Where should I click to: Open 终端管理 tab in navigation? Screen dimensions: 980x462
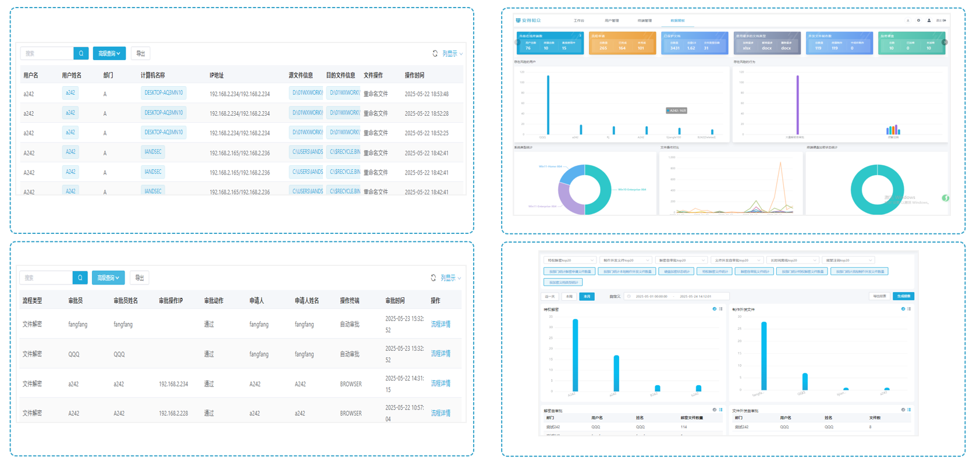tap(644, 20)
